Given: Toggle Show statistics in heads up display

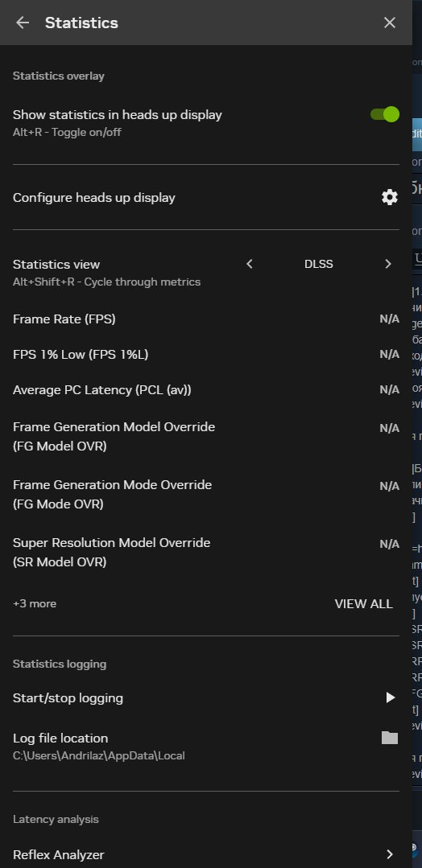Looking at the screenshot, I should pyautogui.click(x=385, y=114).
